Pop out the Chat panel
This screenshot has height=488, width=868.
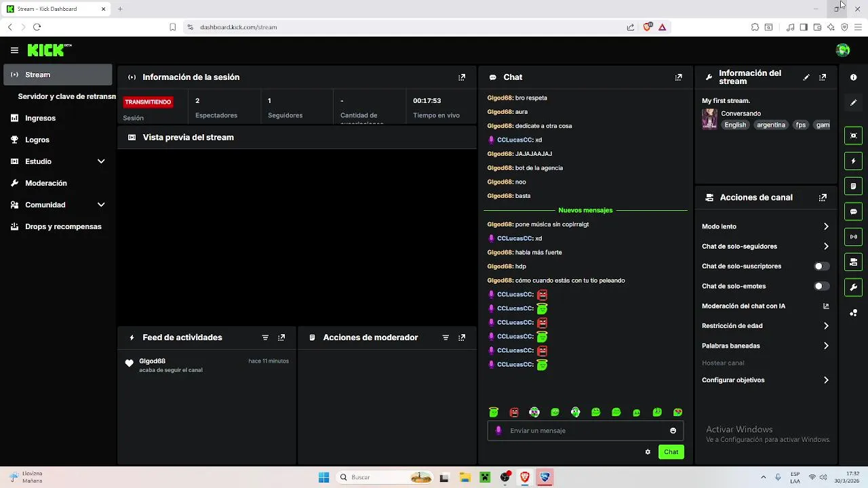click(x=678, y=77)
